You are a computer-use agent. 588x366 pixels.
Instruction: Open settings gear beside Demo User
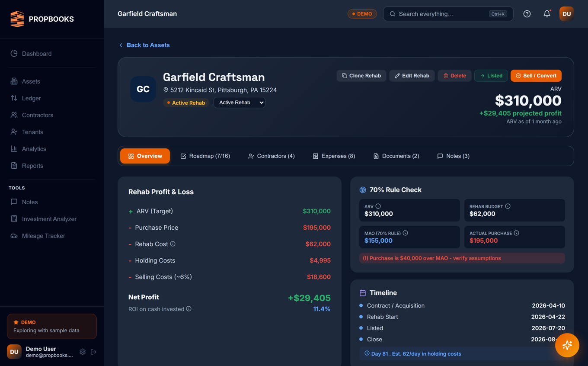coord(83,352)
